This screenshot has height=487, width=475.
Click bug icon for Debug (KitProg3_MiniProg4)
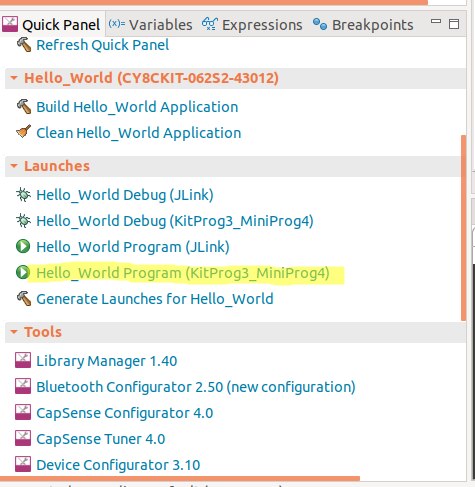pos(23,220)
